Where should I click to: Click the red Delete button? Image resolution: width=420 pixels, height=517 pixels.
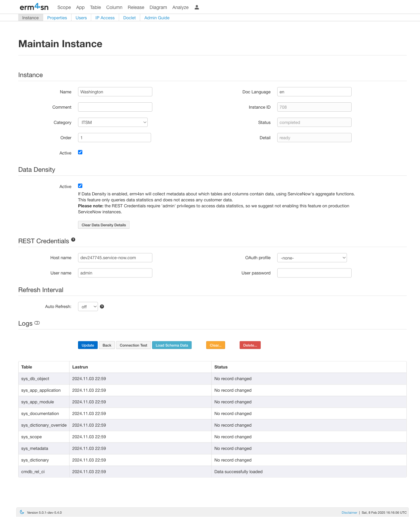[250, 345]
